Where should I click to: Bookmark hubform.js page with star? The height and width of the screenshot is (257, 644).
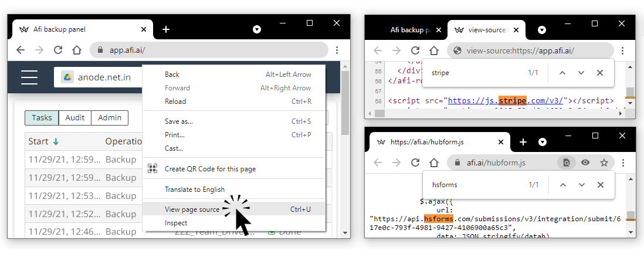tap(604, 163)
